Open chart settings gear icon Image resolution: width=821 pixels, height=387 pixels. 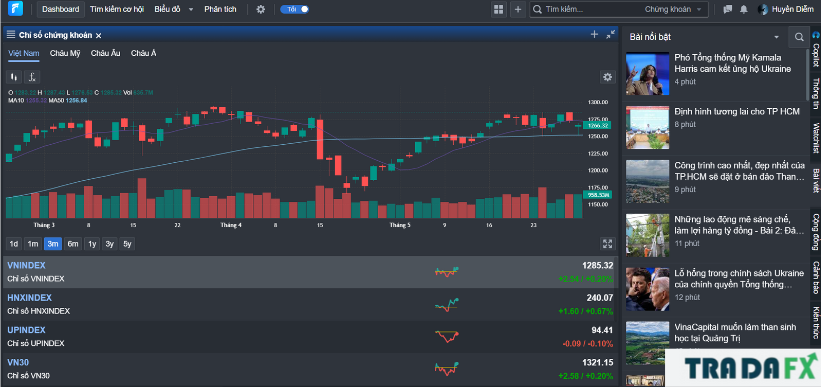click(x=607, y=77)
